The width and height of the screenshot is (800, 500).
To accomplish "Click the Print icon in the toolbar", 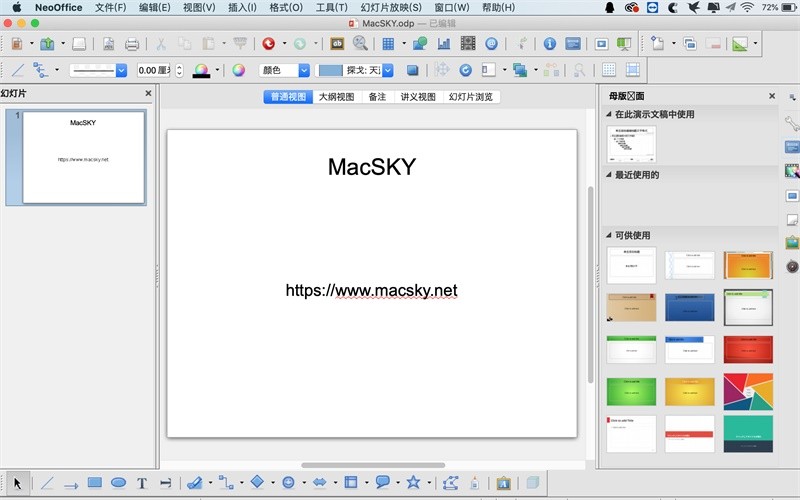I will (x=132, y=44).
